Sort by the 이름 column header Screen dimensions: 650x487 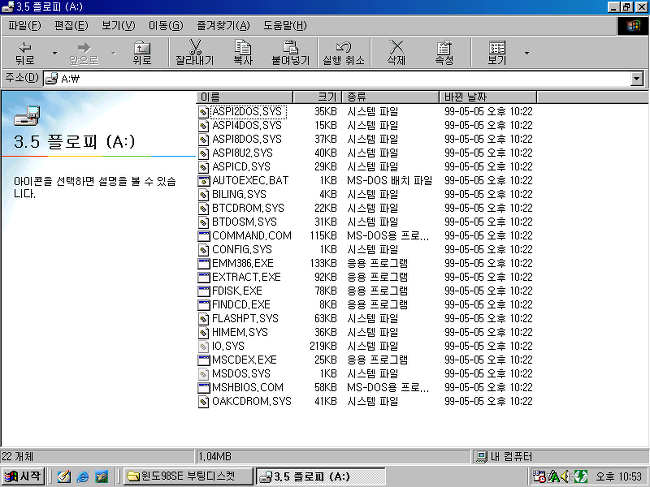coord(244,97)
